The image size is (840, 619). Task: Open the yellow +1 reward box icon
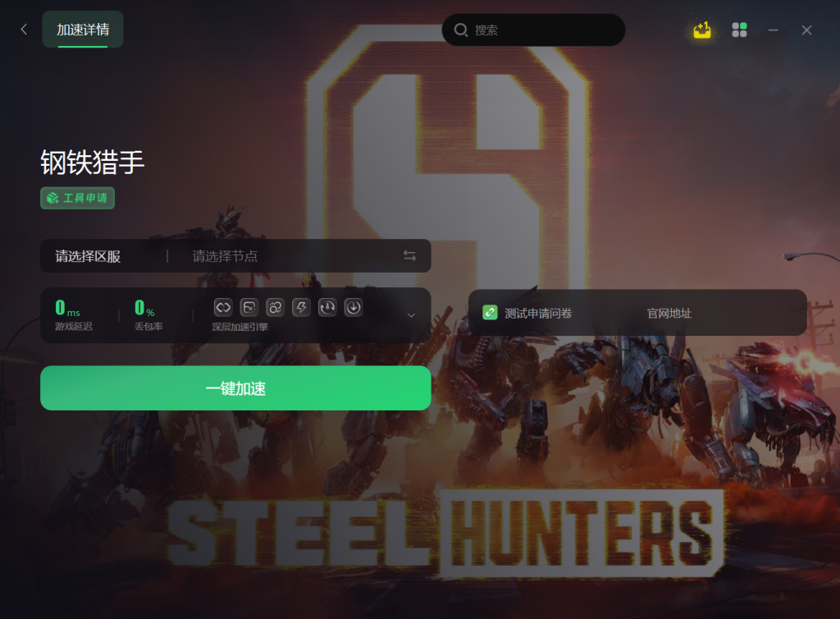702,30
